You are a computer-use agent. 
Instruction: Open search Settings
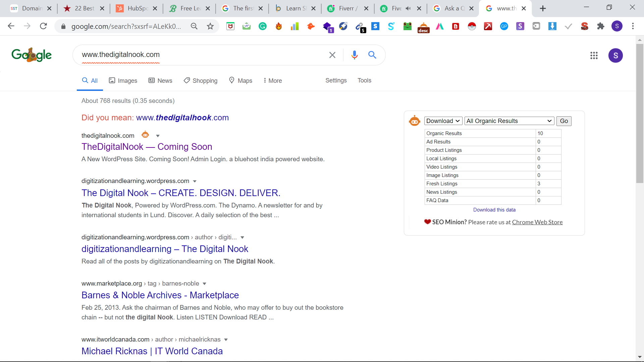(x=336, y=80)
